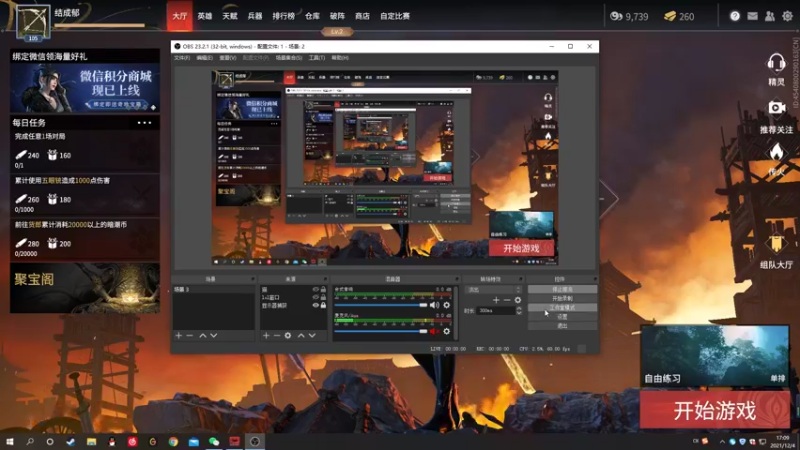Switch to the 英雄 tab in the game
Viewport: 800px width, 450px height.
(x=205, y=16)
